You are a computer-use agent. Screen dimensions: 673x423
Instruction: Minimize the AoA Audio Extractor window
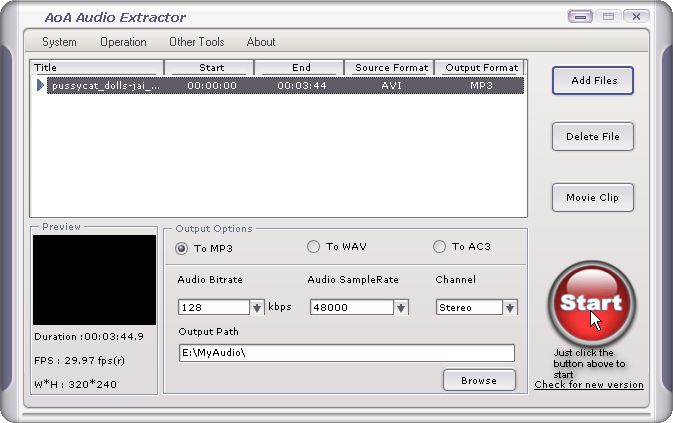coord(580,17)
